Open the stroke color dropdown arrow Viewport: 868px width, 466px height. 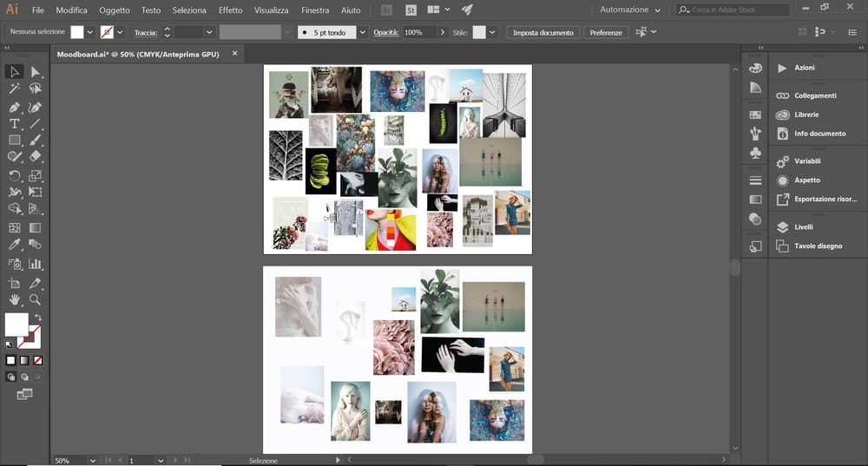click(120, 32)
